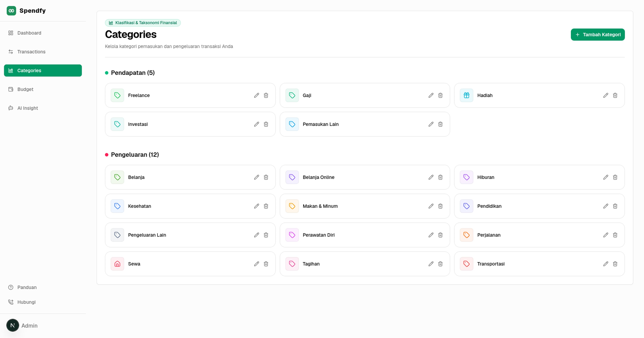644x338 pixels.
Task: Edit the Transportasi category
Action: click(x=606, y=264)
